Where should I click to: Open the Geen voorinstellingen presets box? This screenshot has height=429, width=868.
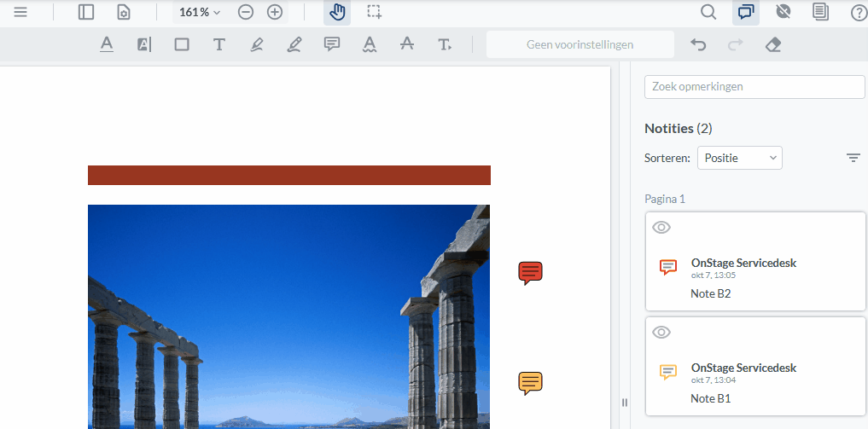click(x=580, y=44)
